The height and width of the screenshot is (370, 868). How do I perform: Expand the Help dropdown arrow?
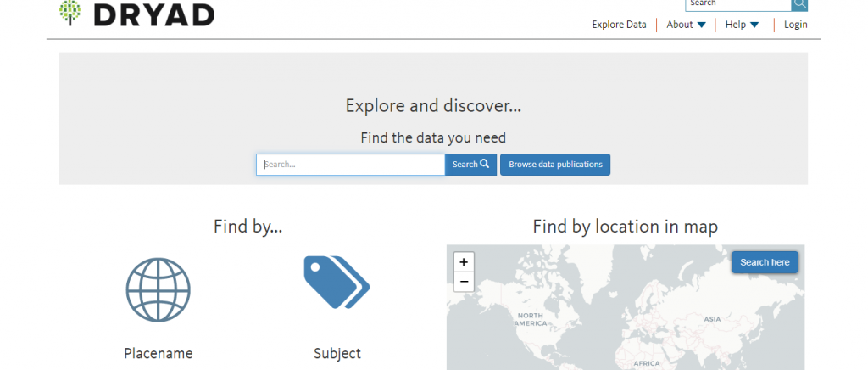pyautogui.click(x=754, y=25)
